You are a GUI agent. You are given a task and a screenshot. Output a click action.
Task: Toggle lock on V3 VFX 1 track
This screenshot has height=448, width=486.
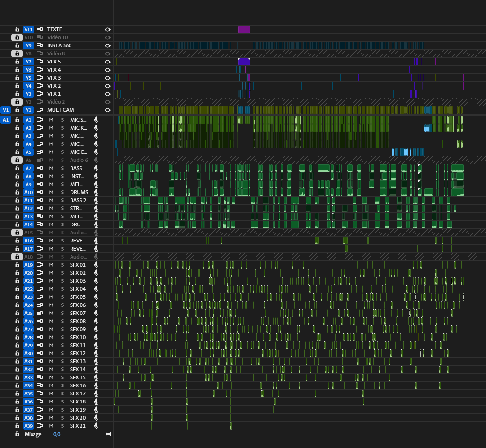pos(18,94)
